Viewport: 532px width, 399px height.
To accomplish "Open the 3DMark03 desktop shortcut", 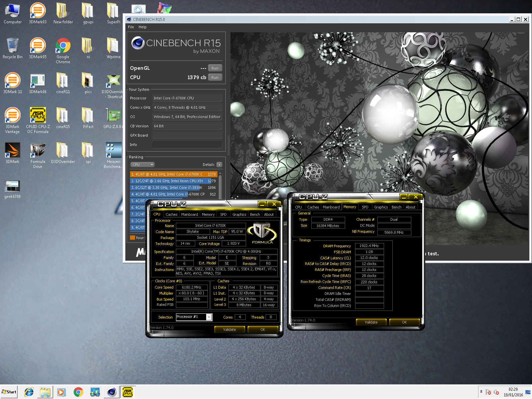I will tap(38, 13).
